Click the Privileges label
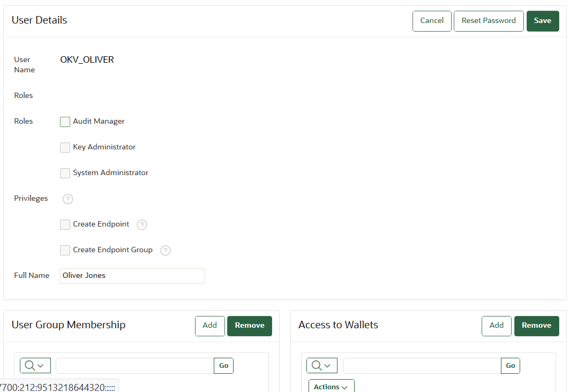The image size is (570, 392). tap(31, 198)
